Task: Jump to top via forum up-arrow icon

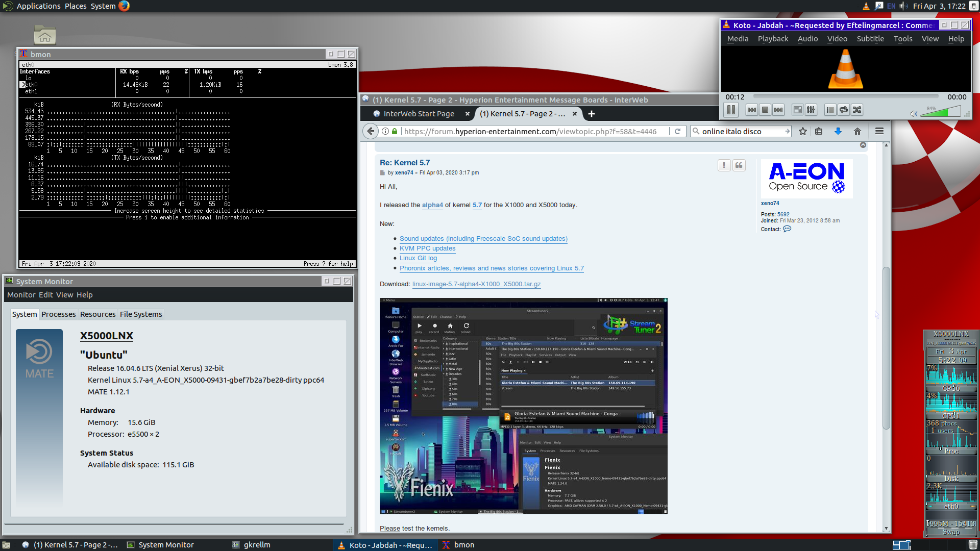Action: tap(863, 145)
